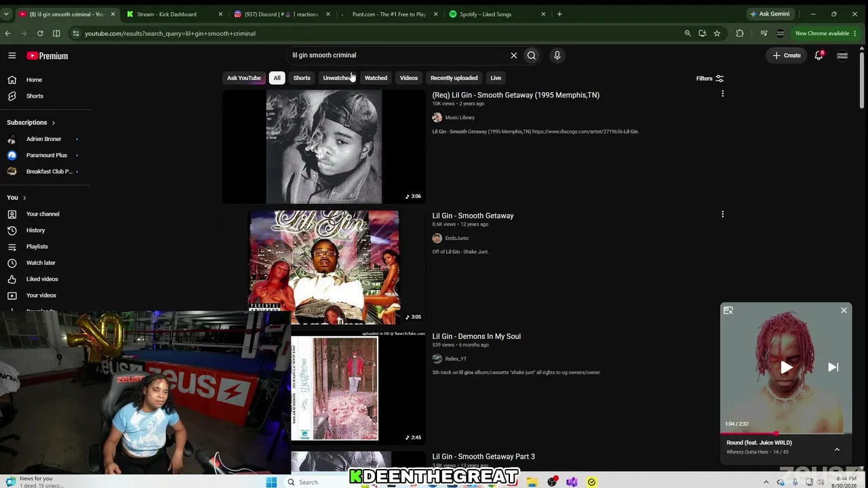
Task: Run search with the magnifier button
Action: pyautogui.click(x=532, y=56)
